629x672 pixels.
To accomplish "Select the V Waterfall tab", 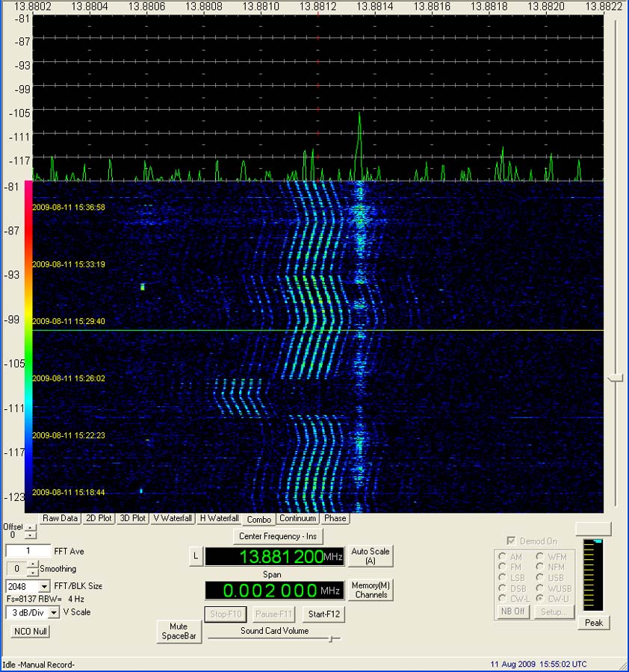I will pyautogui.click(x=173, y=518).
